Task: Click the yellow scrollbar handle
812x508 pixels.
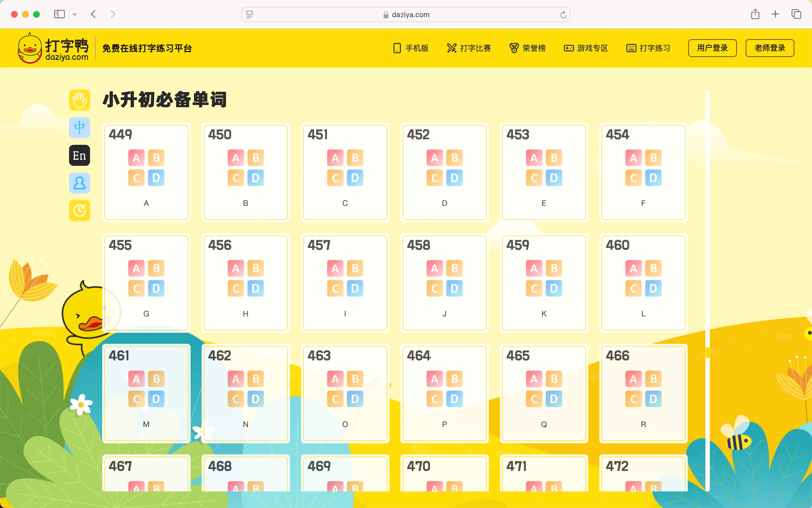Action: (707, 352)
